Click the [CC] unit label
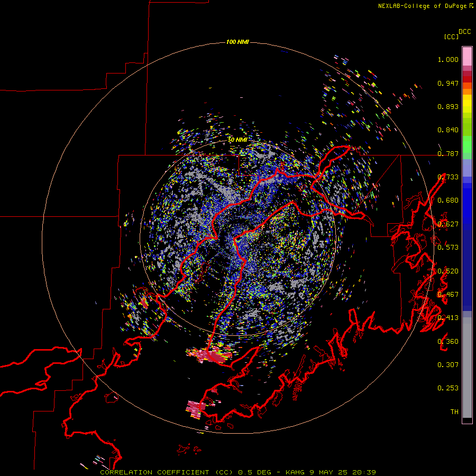Viewport: 476px width, 476px height. [452, 36]
